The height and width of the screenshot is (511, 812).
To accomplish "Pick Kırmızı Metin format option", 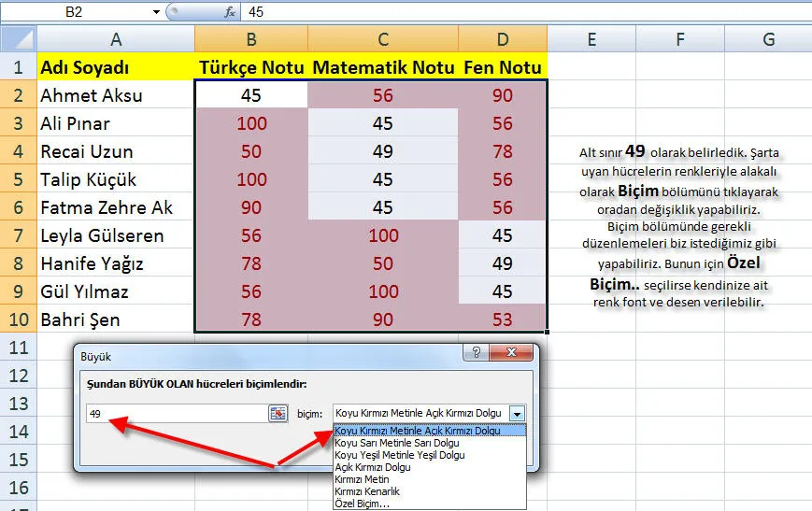I will 362,479.
